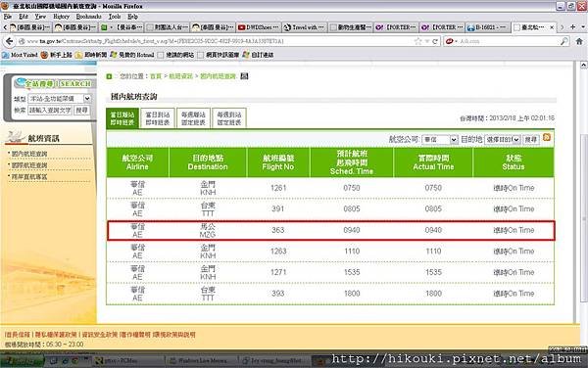The image size is (588, 368).
Task: Click the print icon beside the breadcrumb
Action: tap(244, 76)
